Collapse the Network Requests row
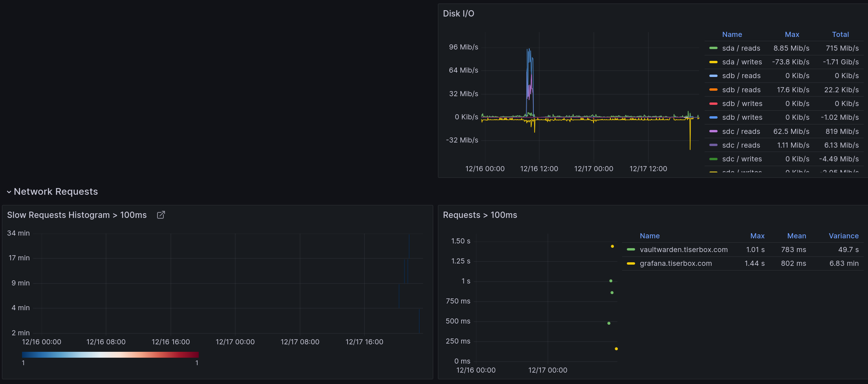 click(9, 192)
